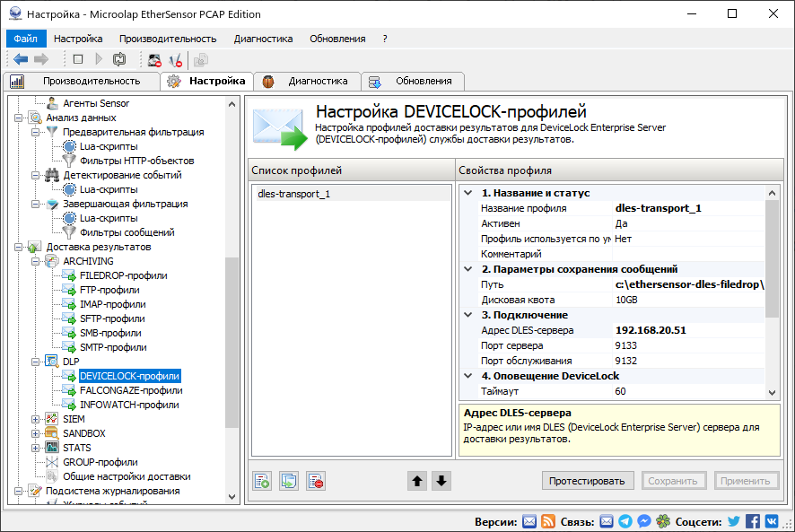Image resolution: width=795 pixels, height=532 pixels.
Task: Collapse the Название и статус section
Action: pos(467,191)
